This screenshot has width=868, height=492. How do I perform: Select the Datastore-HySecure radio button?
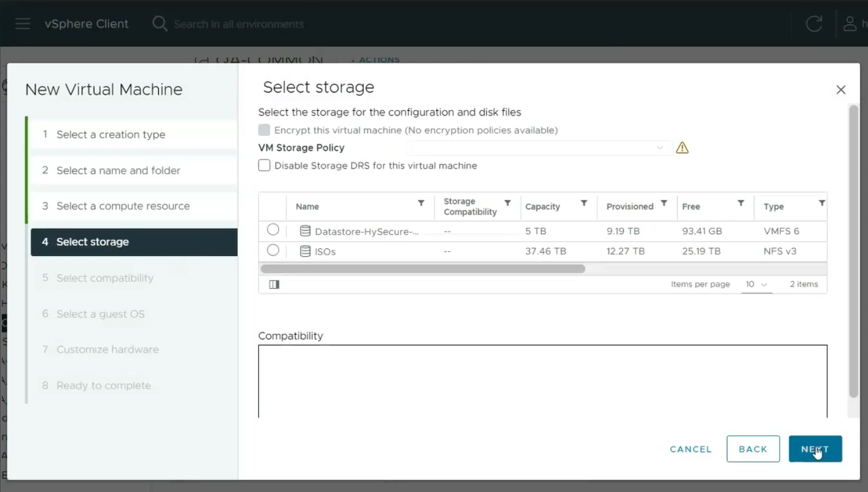point(273,229)
